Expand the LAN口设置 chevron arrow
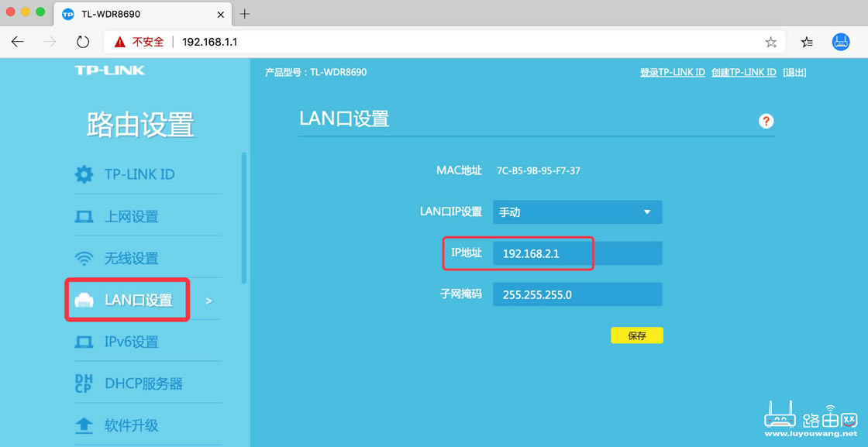 [208, 300]
